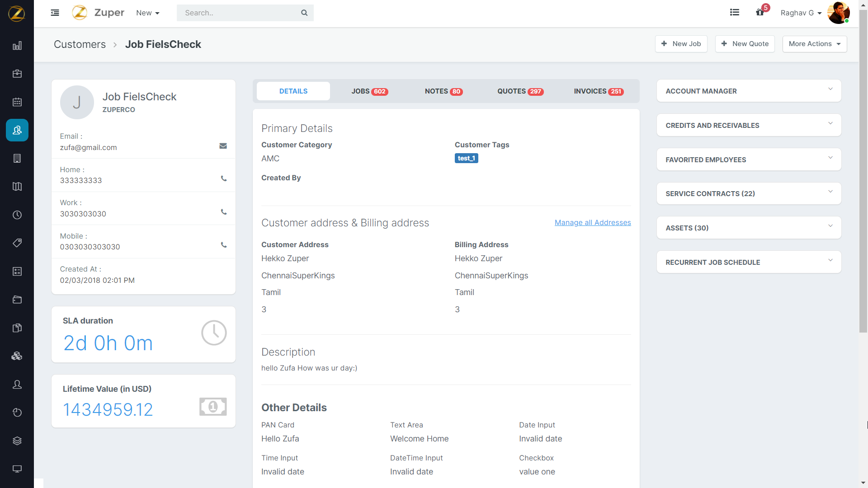Click the email envelope icon beside zufa@gmail.com
The image size is (868, 488).
click(x=223, y=146)
